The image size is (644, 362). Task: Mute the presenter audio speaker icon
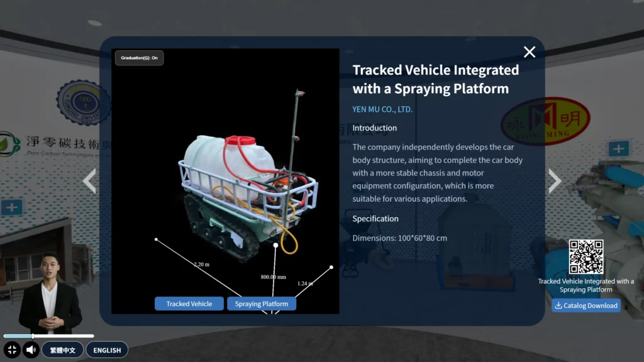31,350
